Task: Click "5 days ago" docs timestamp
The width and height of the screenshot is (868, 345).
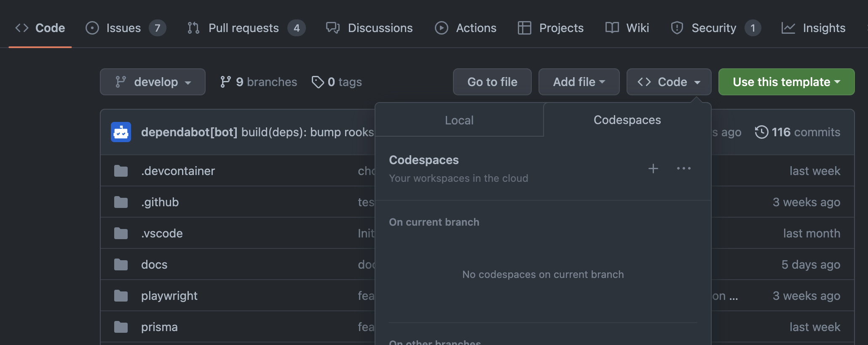Action: pyautogui.click(x=811, y=264)
